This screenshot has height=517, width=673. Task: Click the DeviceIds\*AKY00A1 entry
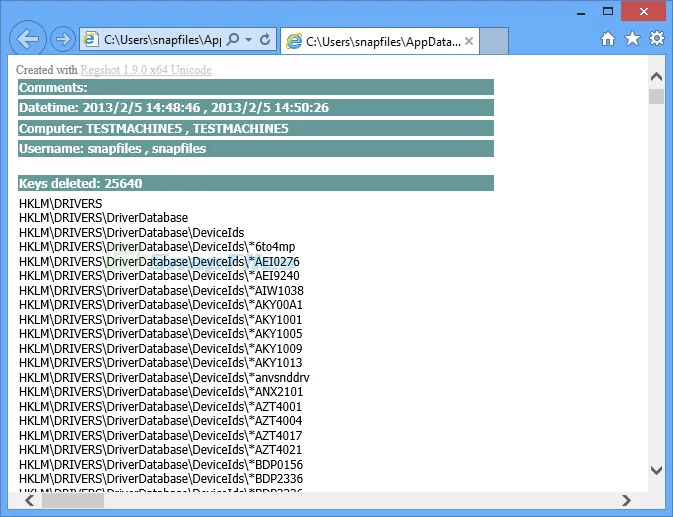(x=161, y=305)
